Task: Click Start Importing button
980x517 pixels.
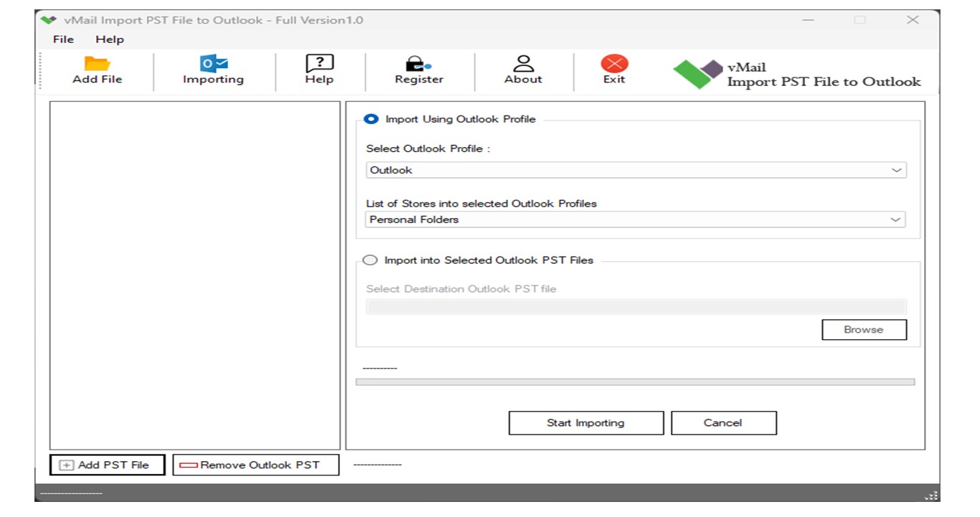Action: click(585, 423)
